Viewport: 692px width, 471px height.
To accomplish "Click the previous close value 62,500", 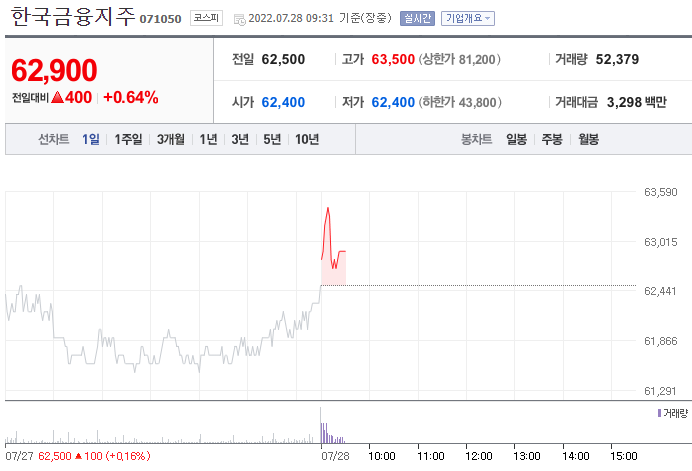I will pos(283,59).
